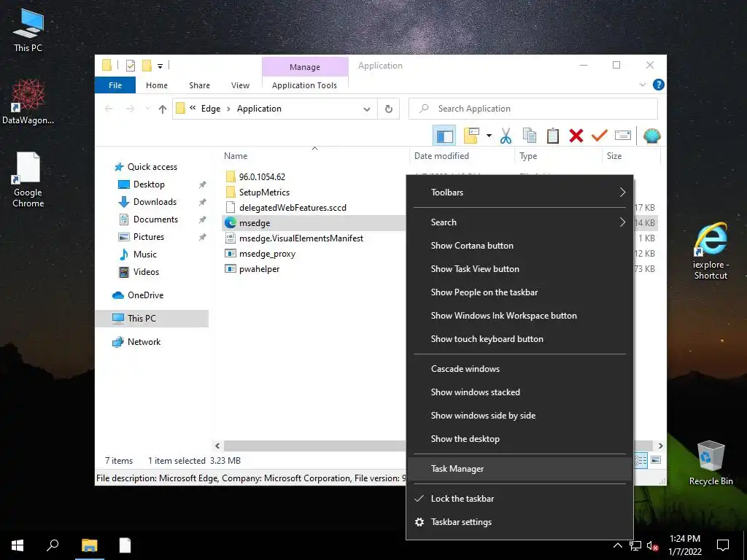The image size is (747, 560).
Task: Sort by the Type column header
Action: 558,156
